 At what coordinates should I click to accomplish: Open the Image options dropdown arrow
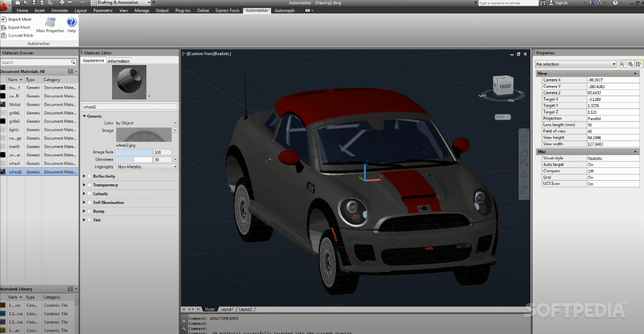tap(175, 130)
